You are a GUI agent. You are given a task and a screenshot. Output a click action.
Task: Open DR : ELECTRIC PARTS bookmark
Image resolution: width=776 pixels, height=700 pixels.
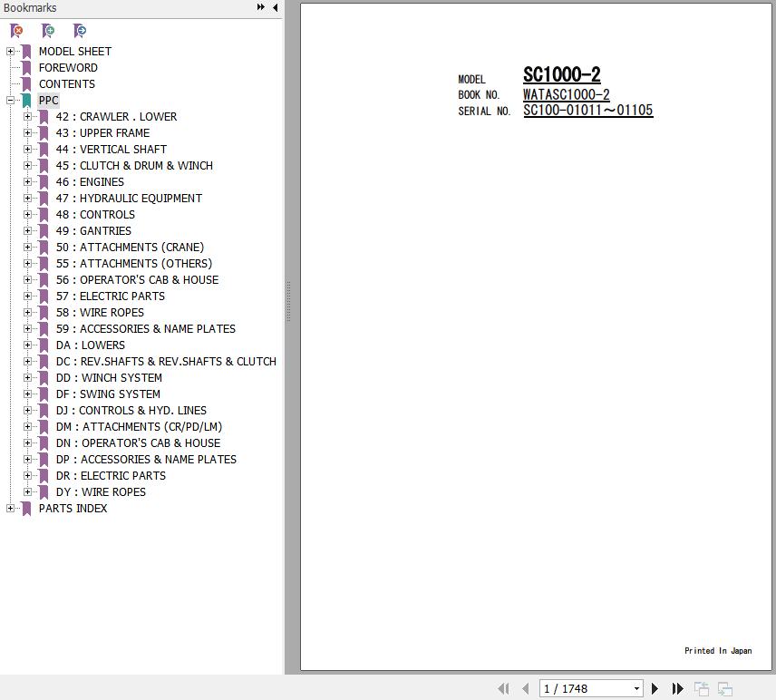tap(111, 476)
